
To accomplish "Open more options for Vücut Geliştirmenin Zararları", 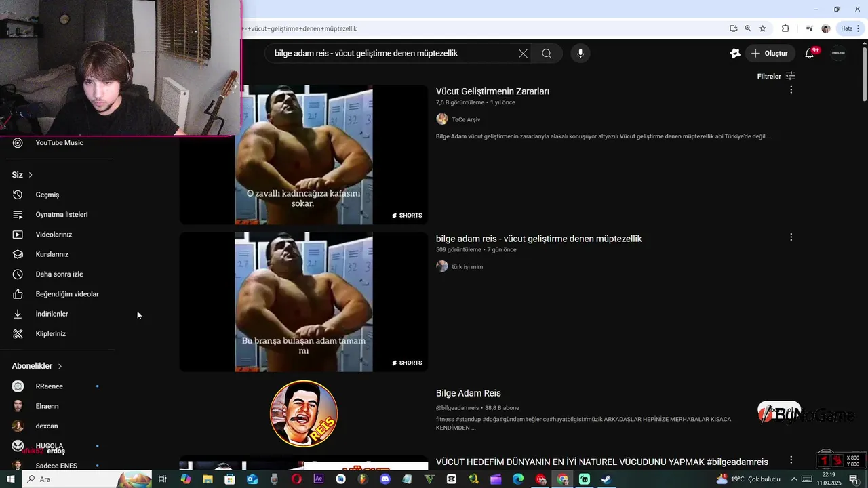I will (791, 89).
